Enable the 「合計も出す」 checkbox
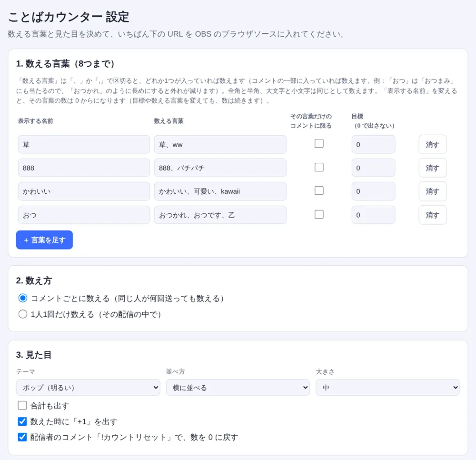 (22, 405)
